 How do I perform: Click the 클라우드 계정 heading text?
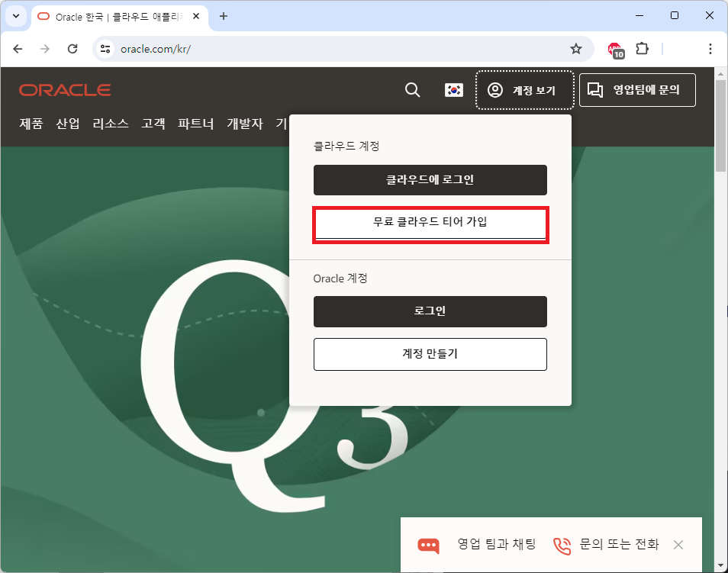[346, 146]
